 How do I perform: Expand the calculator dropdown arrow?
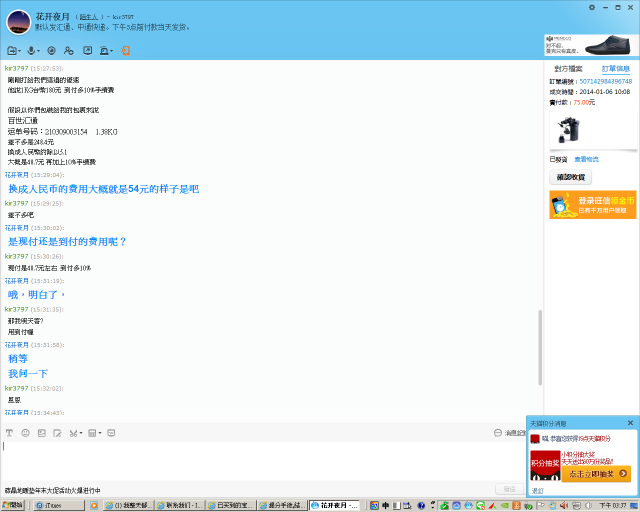click(x=100, y=433)
